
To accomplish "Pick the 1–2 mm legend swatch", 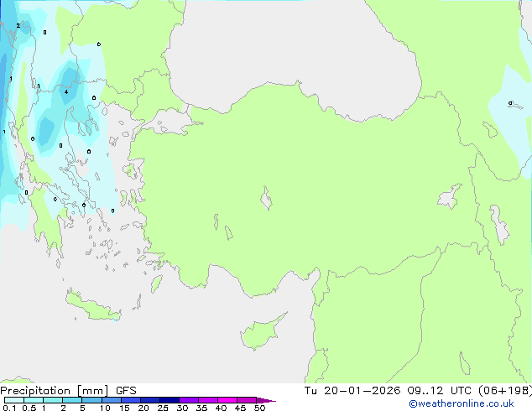I will (x=53, y=400).
